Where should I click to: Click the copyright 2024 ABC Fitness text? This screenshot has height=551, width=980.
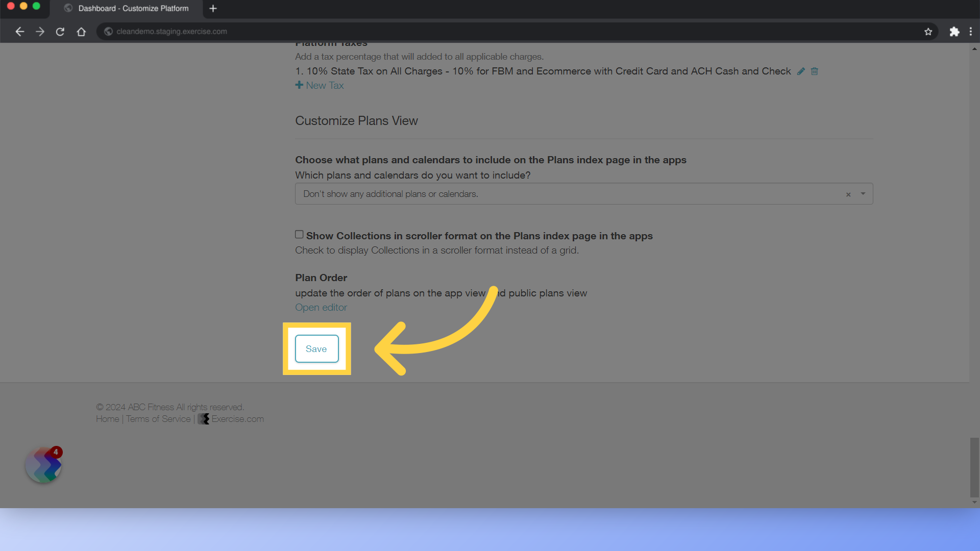tap(170, 407)
